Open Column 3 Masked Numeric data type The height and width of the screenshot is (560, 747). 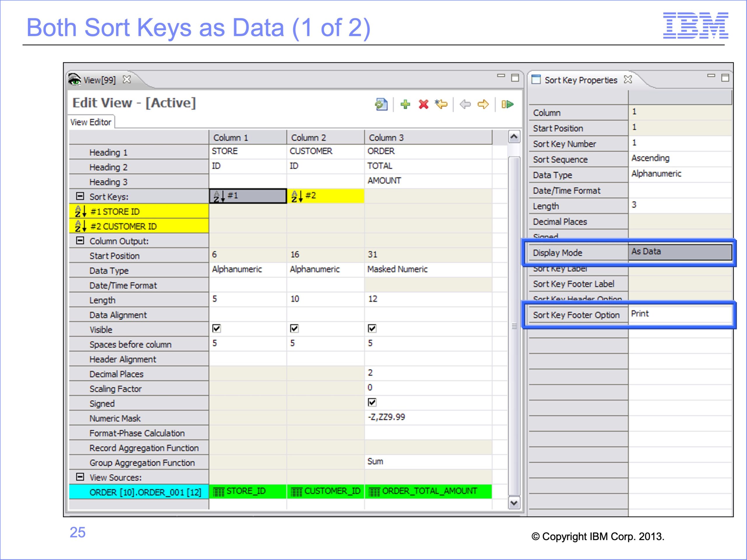click(x=428, y=270)
